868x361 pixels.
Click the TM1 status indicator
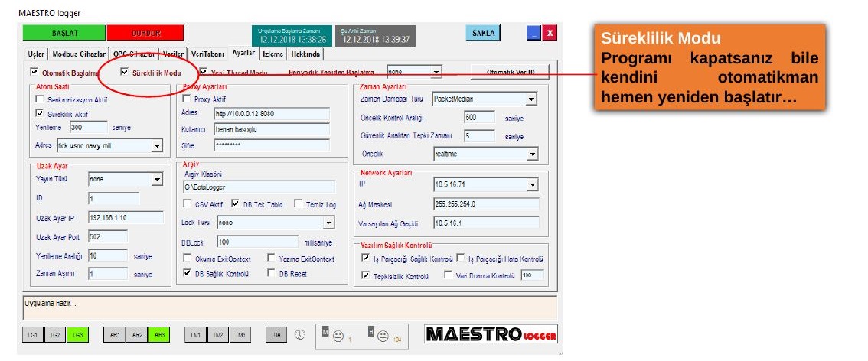[x=195, y=335]
